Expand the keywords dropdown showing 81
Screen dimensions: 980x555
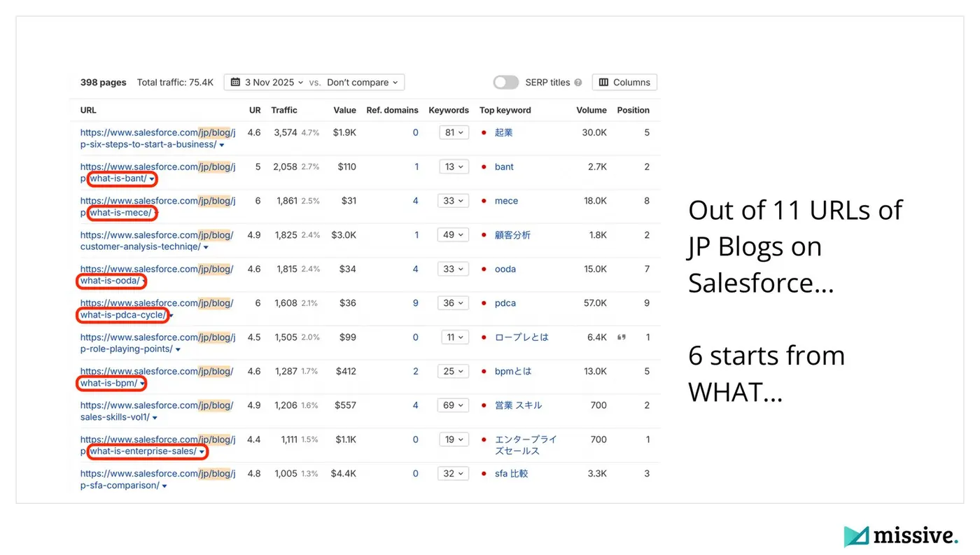click(454, 132)
